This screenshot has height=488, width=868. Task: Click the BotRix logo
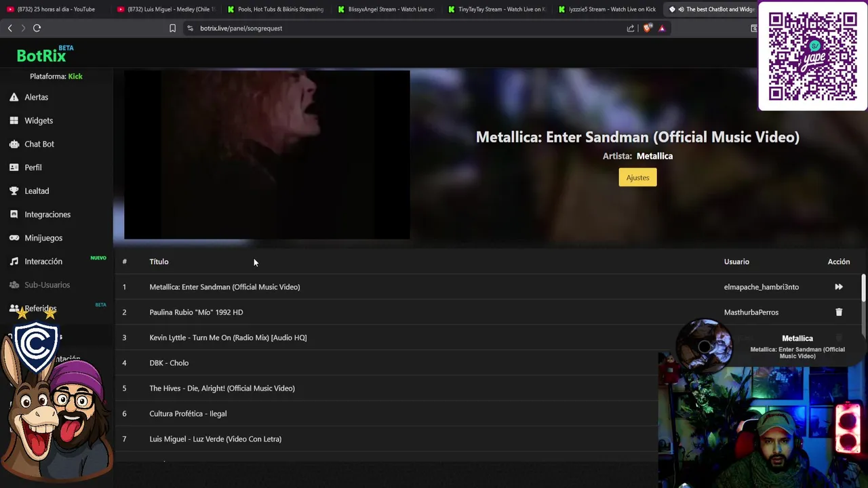45,54
